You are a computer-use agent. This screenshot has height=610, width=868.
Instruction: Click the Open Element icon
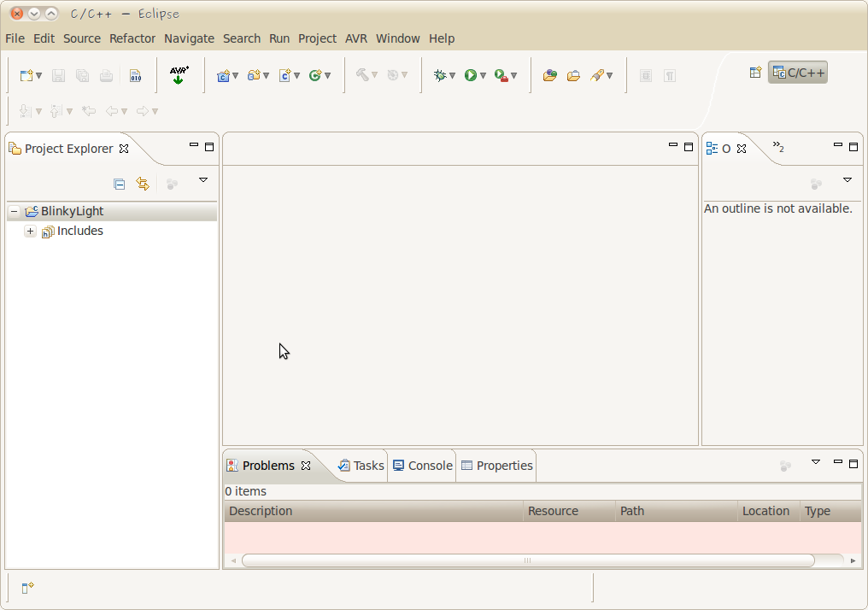click(x=549, y=75)
